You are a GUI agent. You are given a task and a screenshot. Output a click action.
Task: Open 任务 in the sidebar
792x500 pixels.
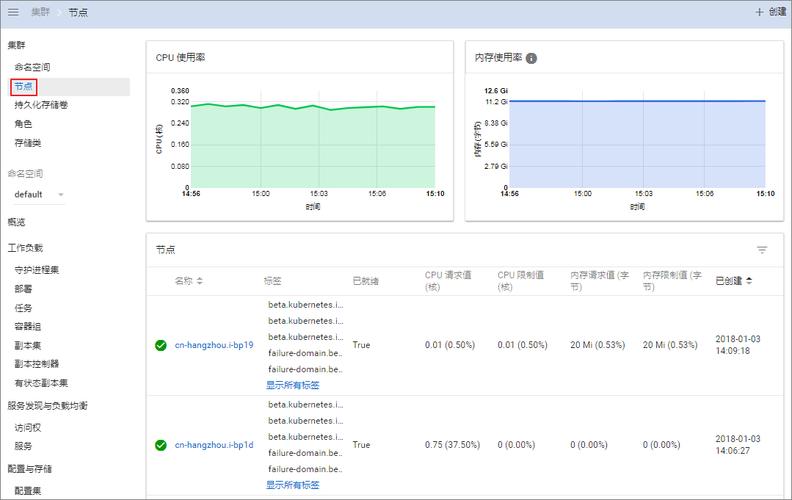point(23,308)
